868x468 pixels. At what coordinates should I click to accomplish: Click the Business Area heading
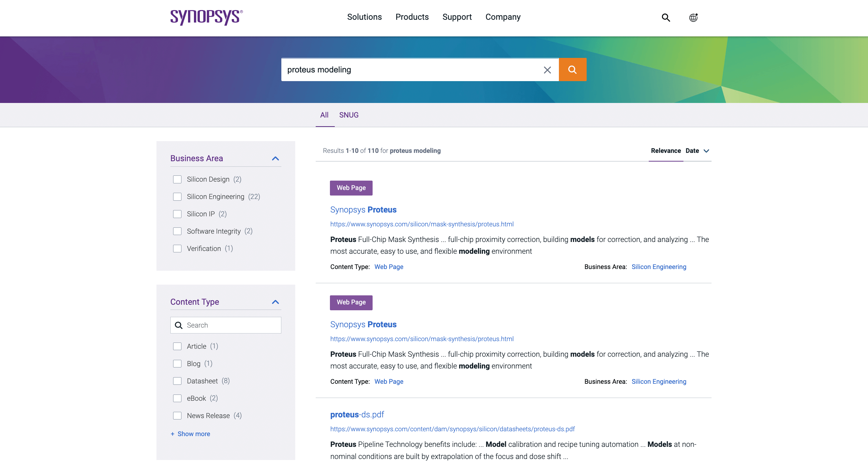196,158
